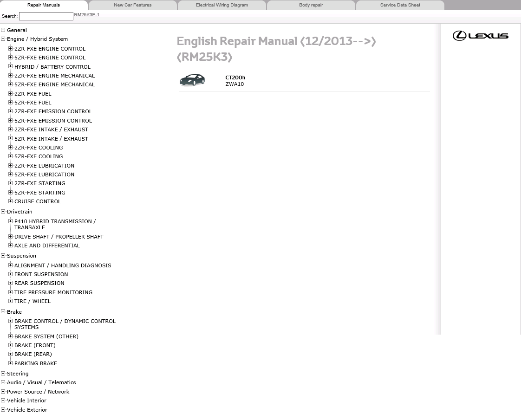The width and height of the screenshot is (521, 420).
Task: Open the Service Data Sheet tab
Action: [x=400, y=5]
